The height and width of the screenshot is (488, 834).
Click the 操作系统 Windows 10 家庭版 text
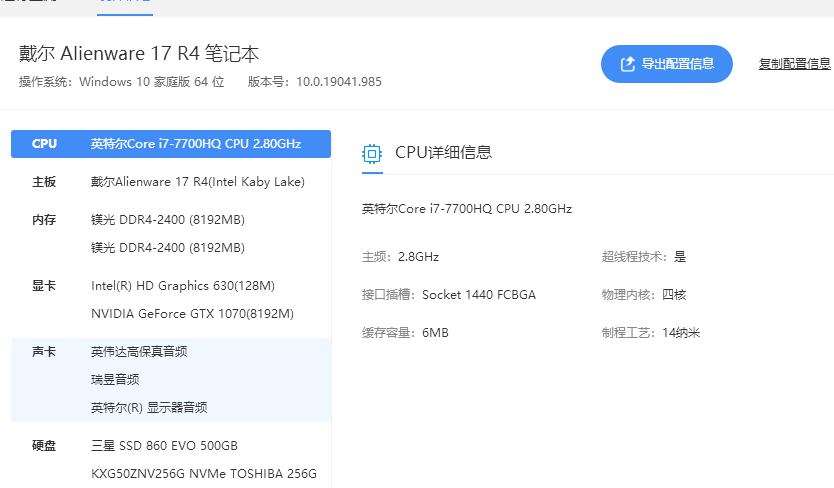coord(121,82)
